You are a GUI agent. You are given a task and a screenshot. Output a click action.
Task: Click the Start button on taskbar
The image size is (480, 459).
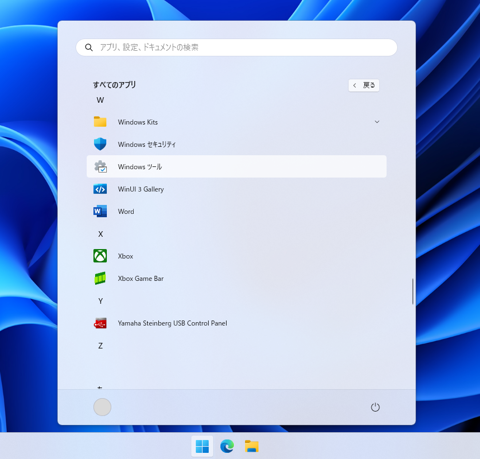pyautogui.click(x=202, y=446)
